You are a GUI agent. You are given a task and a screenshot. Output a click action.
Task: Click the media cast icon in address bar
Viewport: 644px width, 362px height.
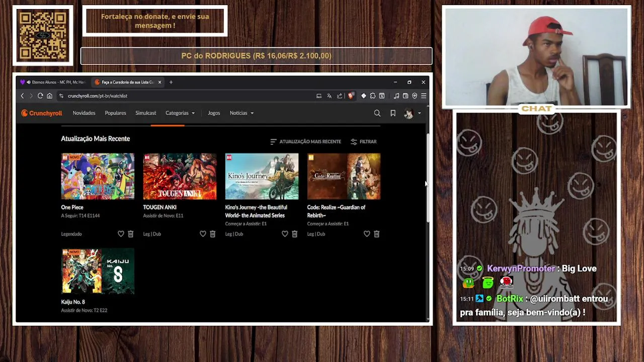point(319,96)
